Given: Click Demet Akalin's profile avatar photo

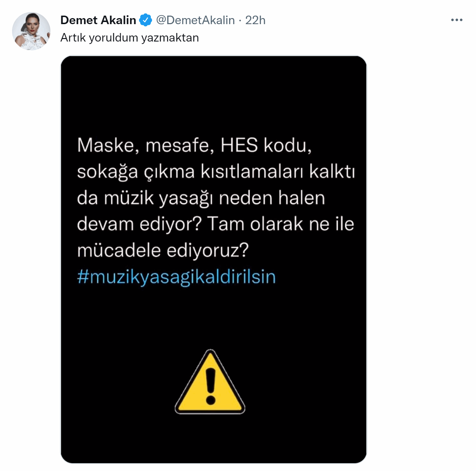Looking at the screenshot, I should [x=31, y=31].
